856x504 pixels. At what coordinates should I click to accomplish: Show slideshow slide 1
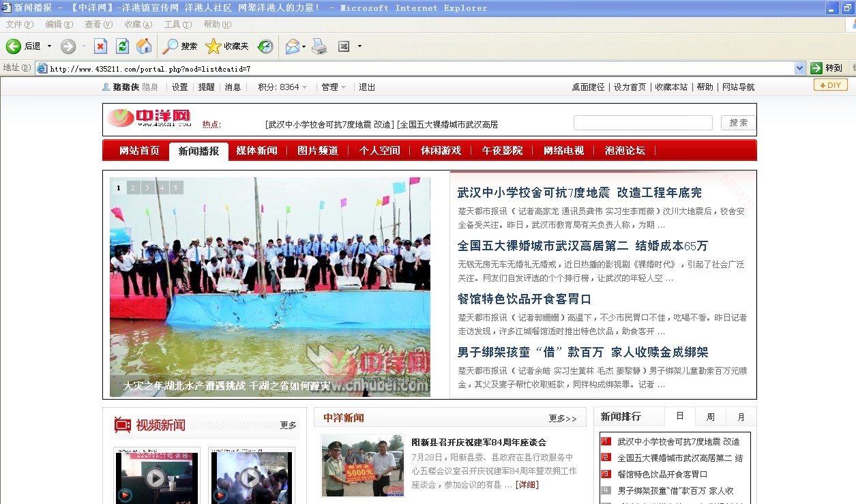pyautogui.click(x=118, y=188)
